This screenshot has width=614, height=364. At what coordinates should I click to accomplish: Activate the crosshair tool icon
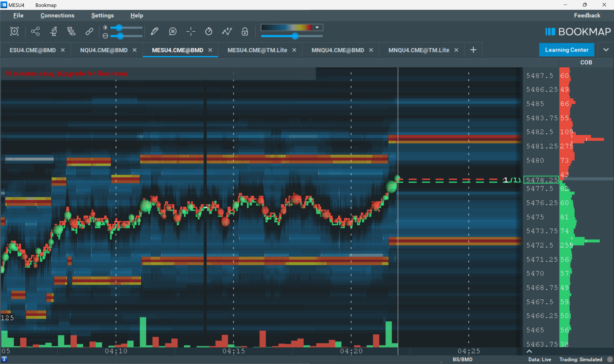(x=191, y=31)
